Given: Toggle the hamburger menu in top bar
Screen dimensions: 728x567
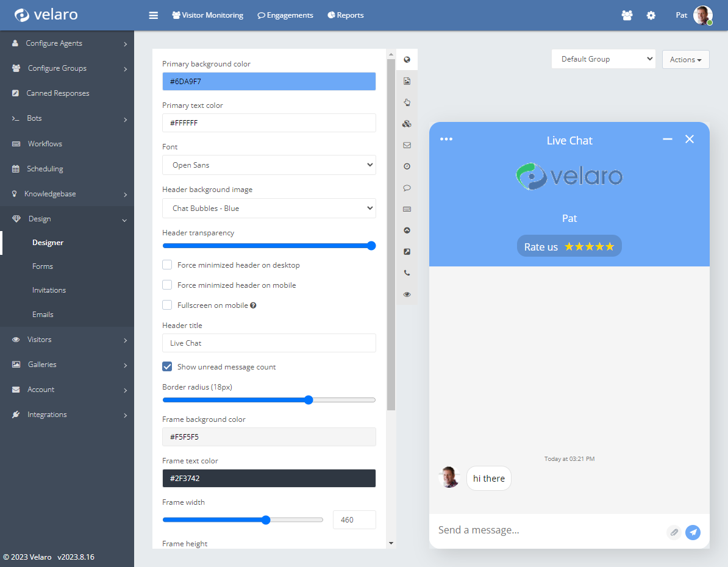Looking at the screenshot, I should [x=154, y=15].
